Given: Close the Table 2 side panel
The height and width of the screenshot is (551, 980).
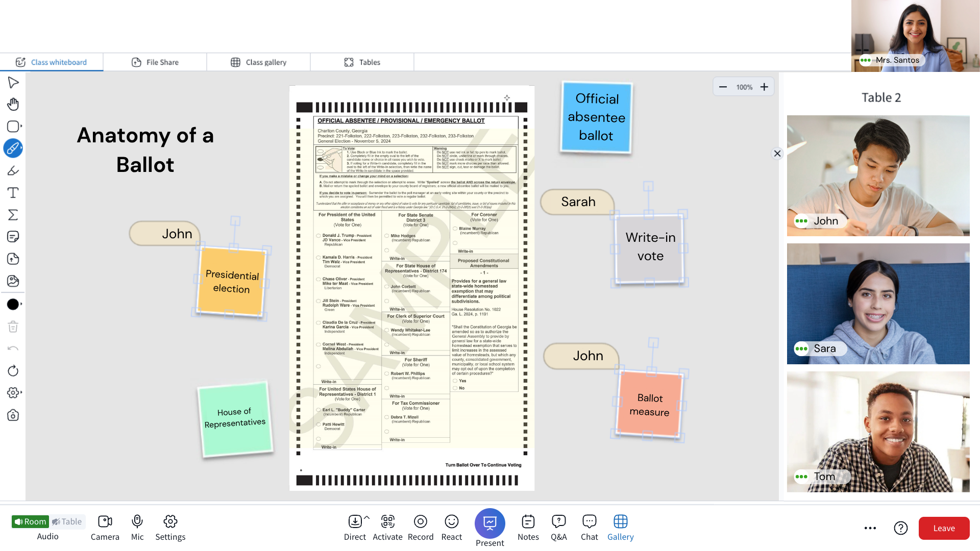Looking at the screenshot, I should (777, 153).
